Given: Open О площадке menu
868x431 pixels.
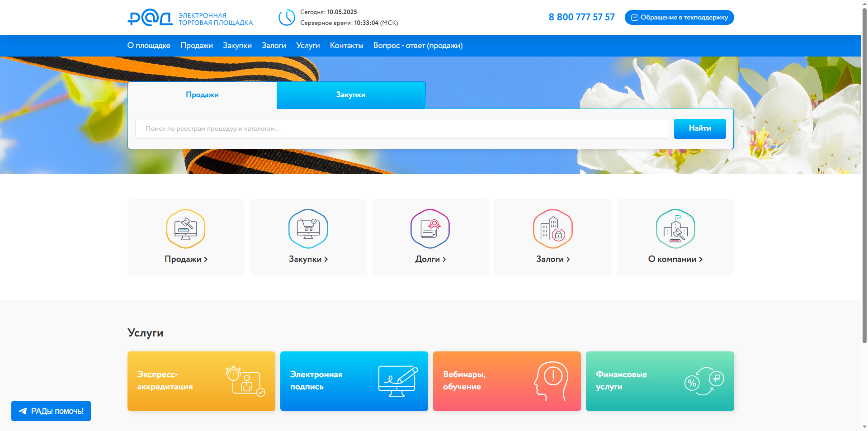Looking at the screenshot, I should tap(149, 45).
